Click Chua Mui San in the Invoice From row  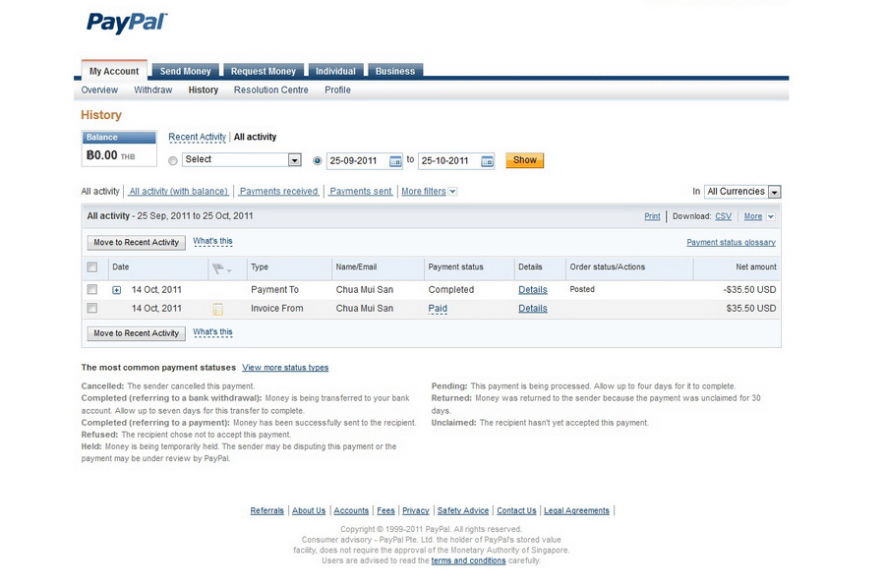coord(365,309)
